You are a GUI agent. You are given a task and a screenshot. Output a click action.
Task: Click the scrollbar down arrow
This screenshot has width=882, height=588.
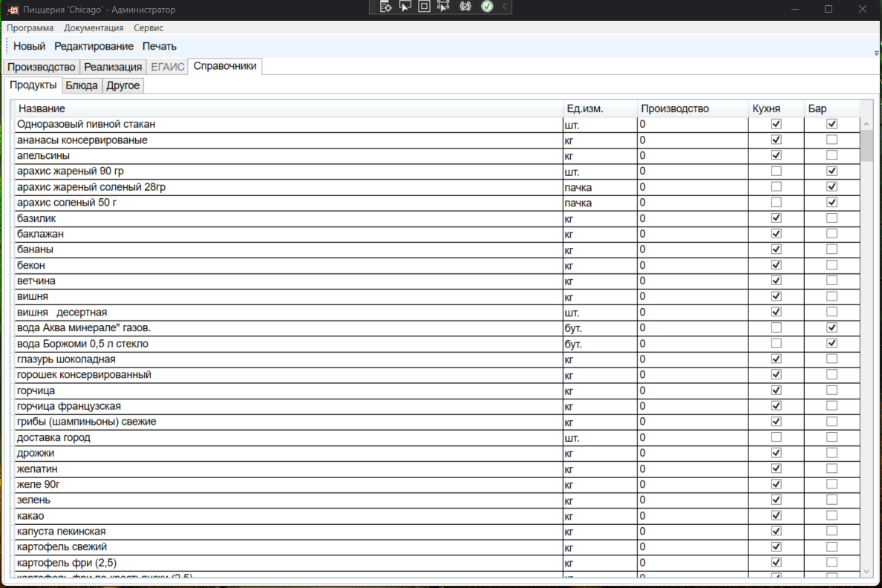point(866,572)
